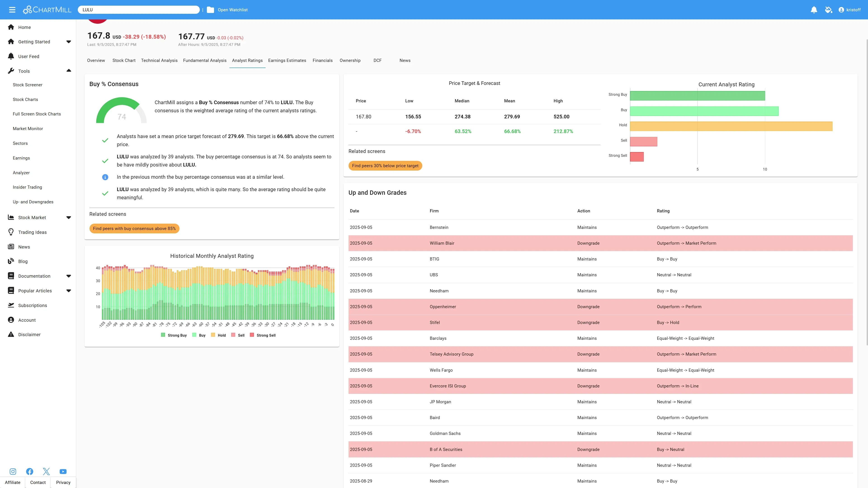This screenshot has width=868, height=488.
Task: Toggle Strong Buy series in the chart legend
Action: click(x=174, y=335)
